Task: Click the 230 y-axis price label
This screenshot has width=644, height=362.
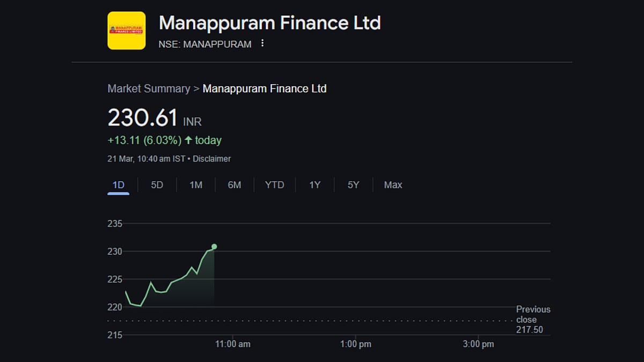Action: coord(115,252)
